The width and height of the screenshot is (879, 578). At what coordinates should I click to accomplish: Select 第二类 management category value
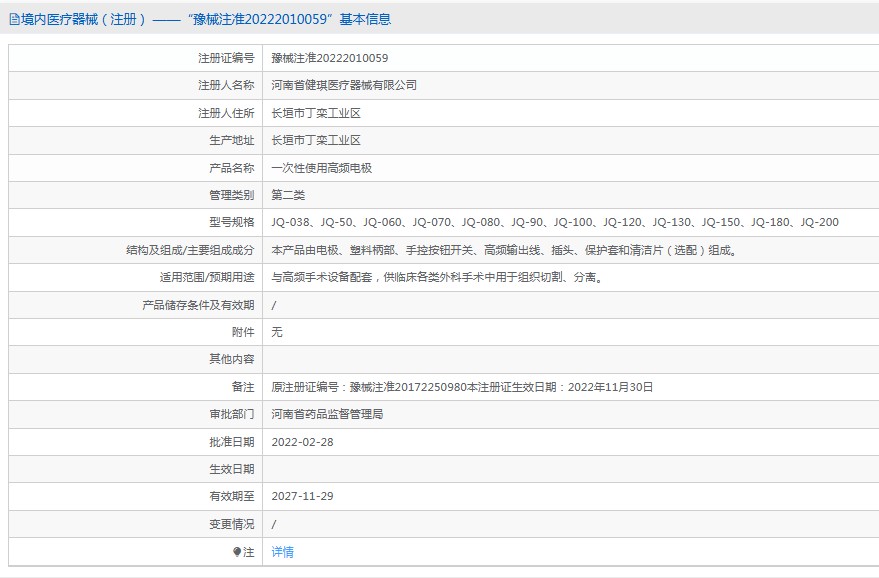(288, 195)
